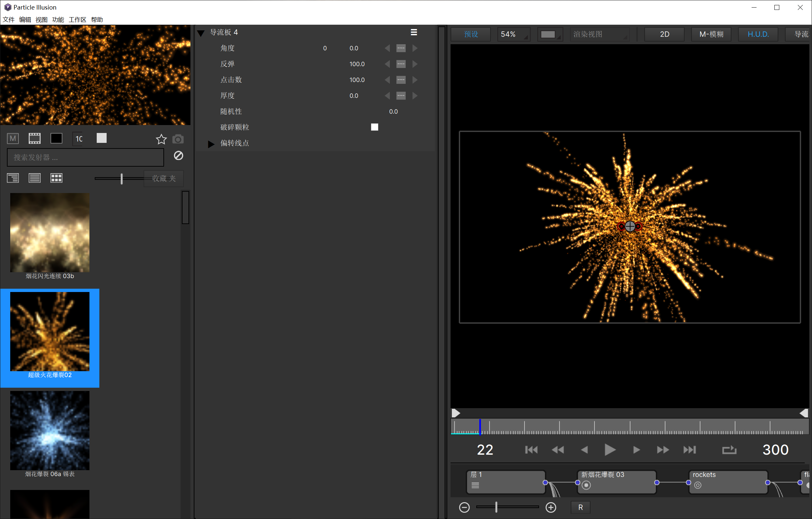
Task: Play the animation preview
Action: coord(610,450)
